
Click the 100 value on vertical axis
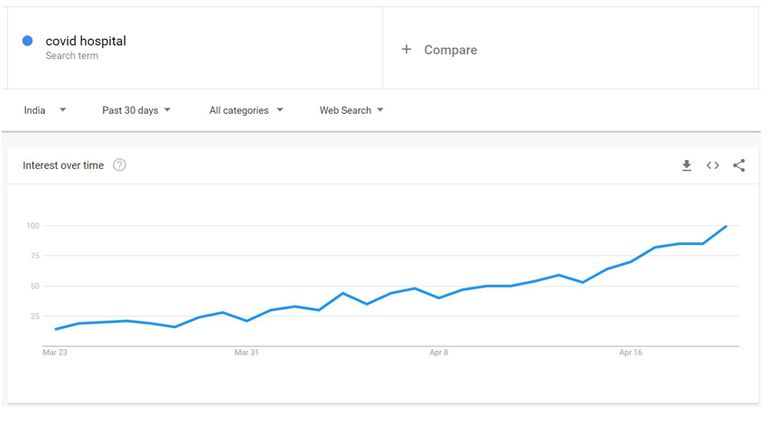(33, 226)
